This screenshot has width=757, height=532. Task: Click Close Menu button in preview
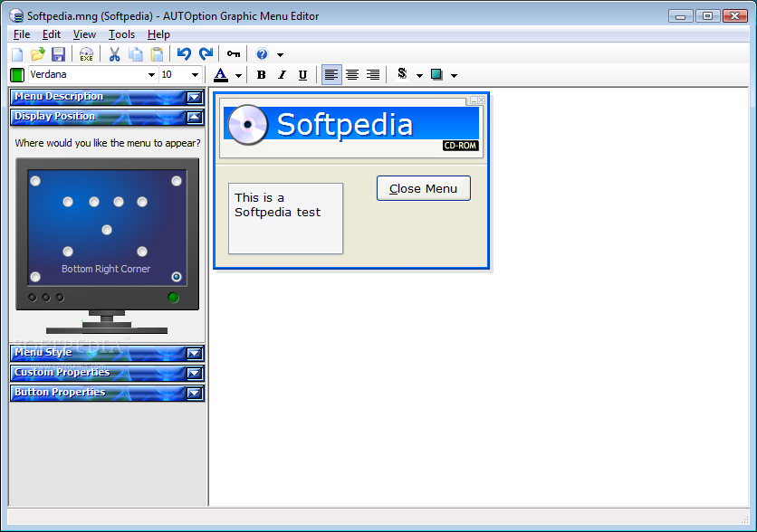(x=424, y=188)
